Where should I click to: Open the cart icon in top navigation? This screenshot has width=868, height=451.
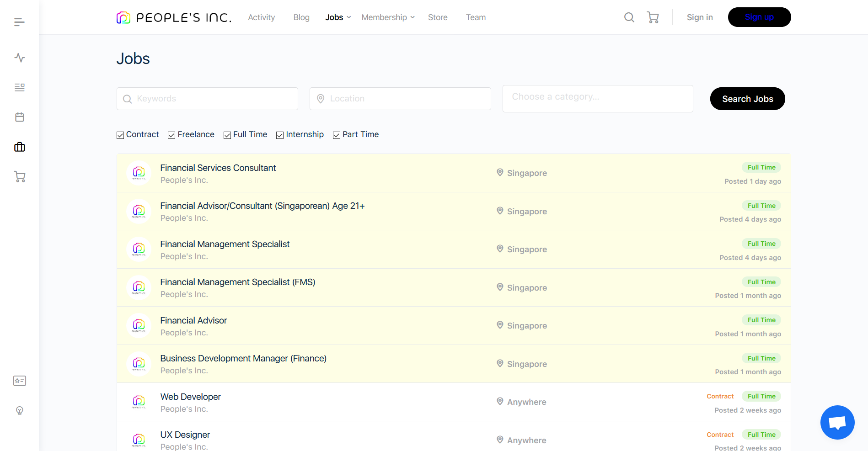coord(653,17)
